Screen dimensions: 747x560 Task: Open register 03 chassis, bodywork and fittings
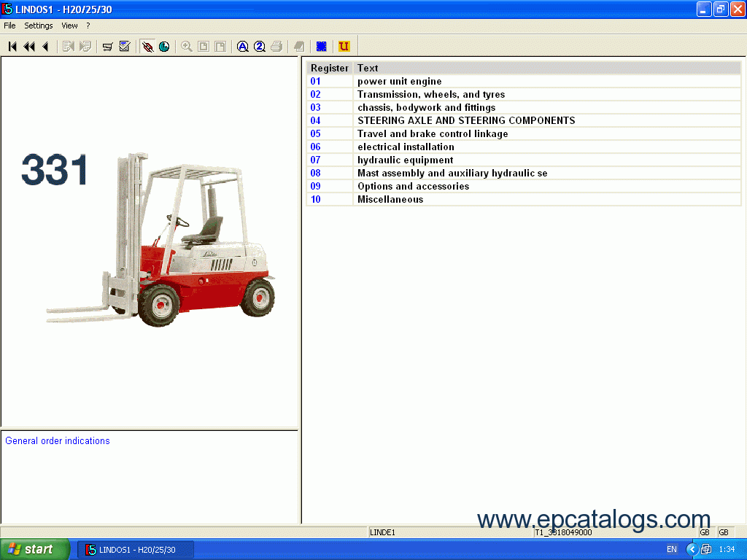click(x=523, y=108)
